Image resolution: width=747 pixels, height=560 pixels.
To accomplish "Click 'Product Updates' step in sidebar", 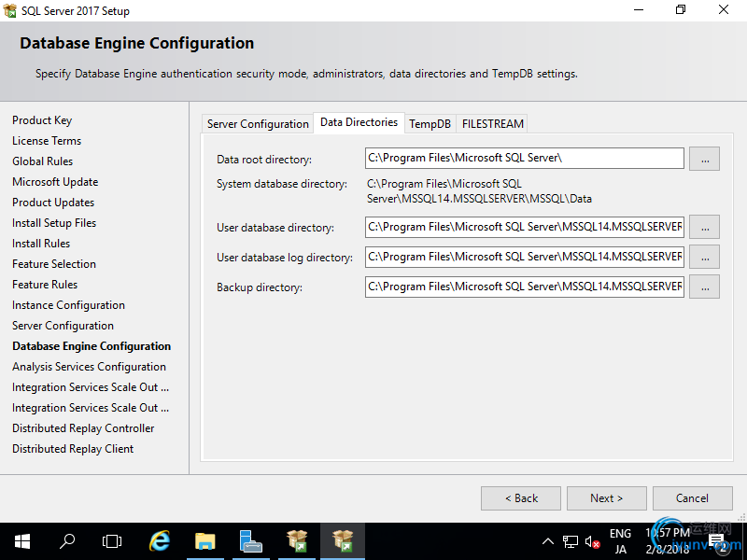I will click(53, 203).
